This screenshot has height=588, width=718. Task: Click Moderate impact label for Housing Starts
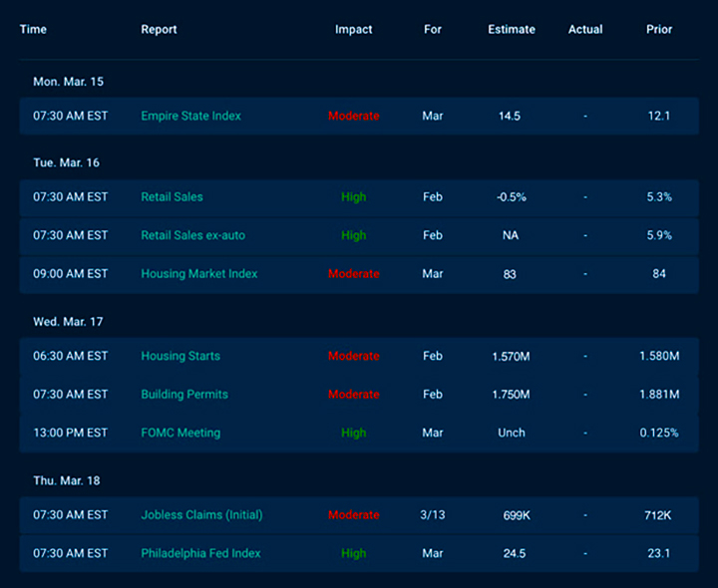pos(353,356)
